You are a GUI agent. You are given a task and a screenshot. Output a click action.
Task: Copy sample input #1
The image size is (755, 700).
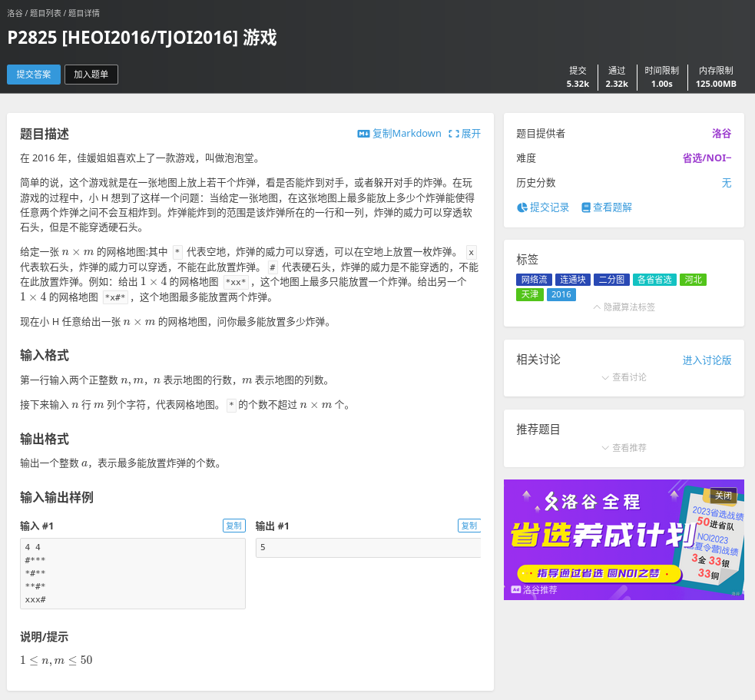point(233,526)
